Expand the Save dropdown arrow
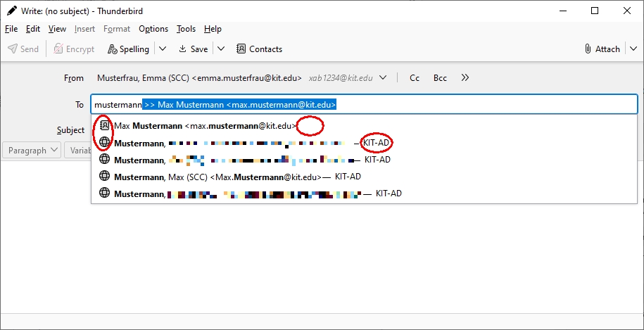This screenshot has width=644, height=330. (x=221, y=49)
